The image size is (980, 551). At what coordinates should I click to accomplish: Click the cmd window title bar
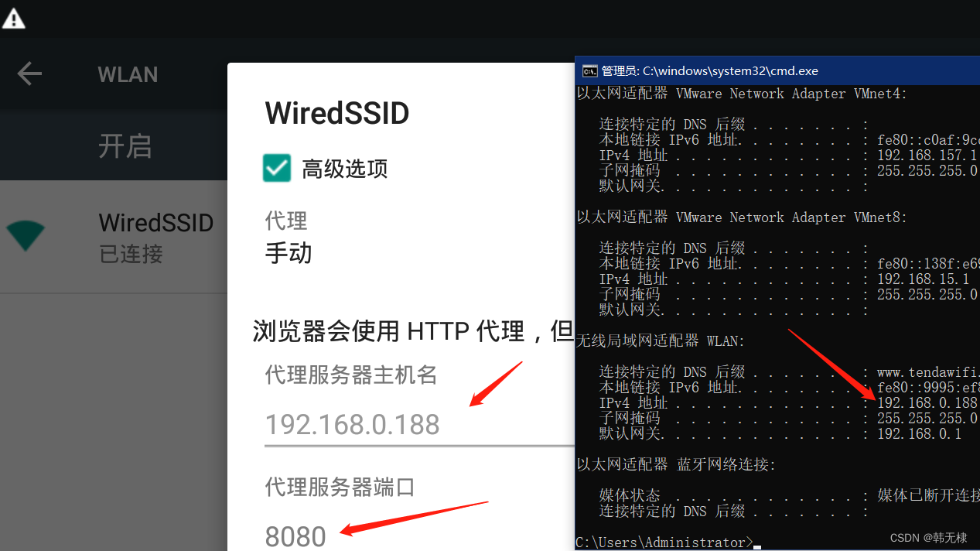(777, 70)
